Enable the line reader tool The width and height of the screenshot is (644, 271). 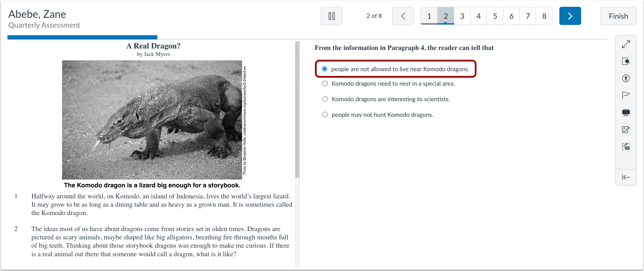626,113
